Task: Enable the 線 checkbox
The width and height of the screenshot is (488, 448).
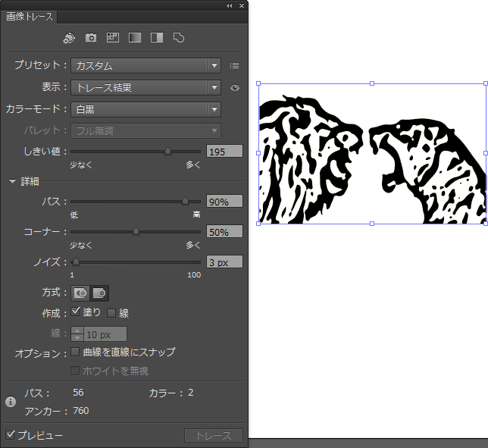Action: click(112, 312)
